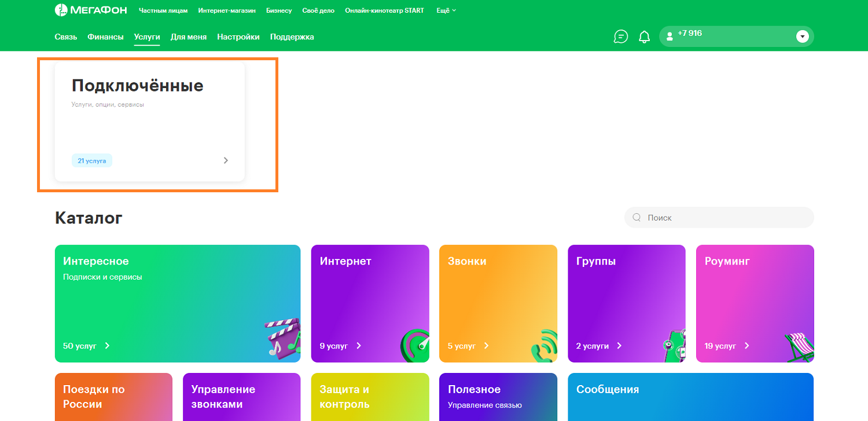Open Настройки tab
Screen dimensions: 868x421
238,36
